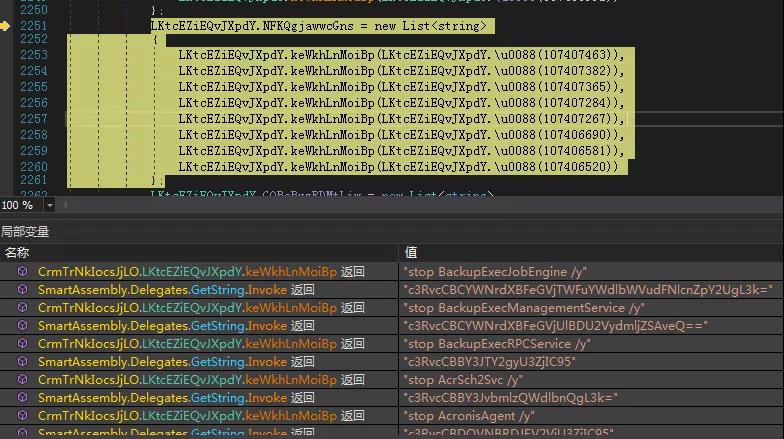This screenshot has width=784, height=439.
Task: Select the "stop AcronisAgent /y" value cell
Action: (468, 416)
